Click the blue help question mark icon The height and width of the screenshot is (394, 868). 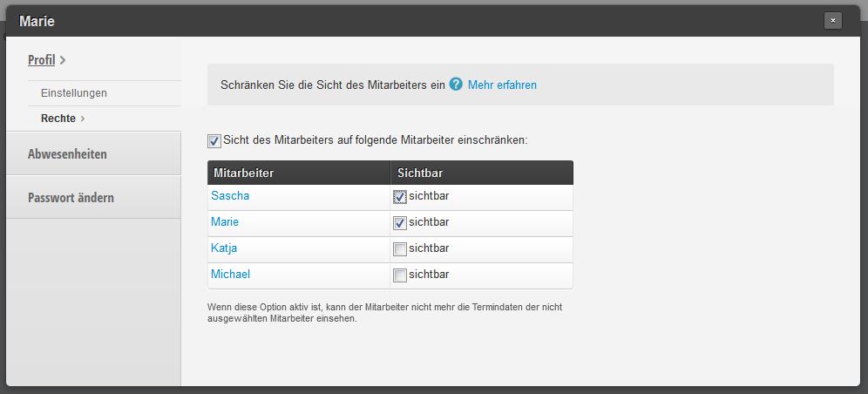pos(456,85)
